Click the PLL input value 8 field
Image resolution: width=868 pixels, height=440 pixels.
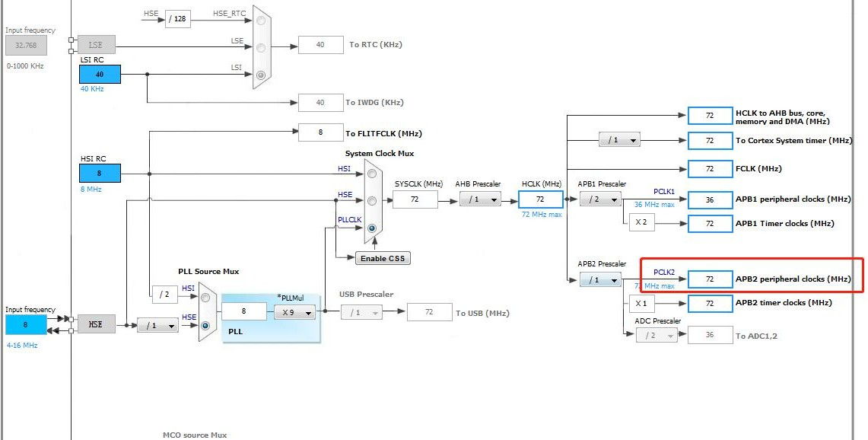pos(244,311)
